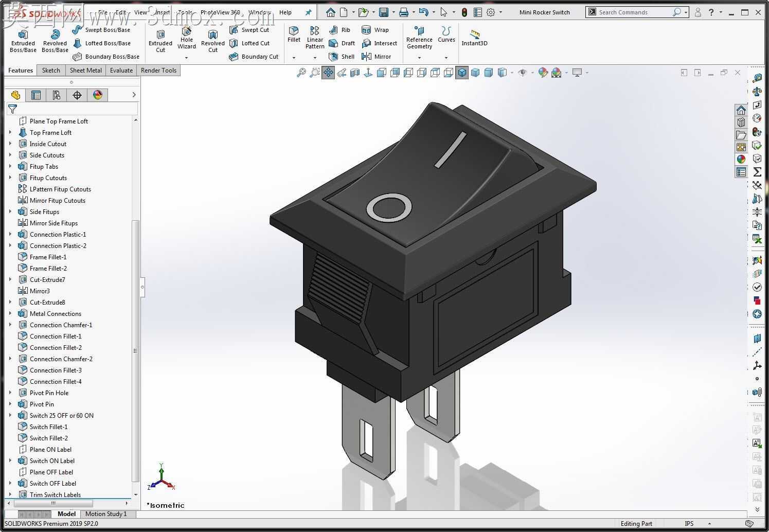Click the Save icon in the title toolbar
Screen dimensions: 769x532
(x=383, y=12)
